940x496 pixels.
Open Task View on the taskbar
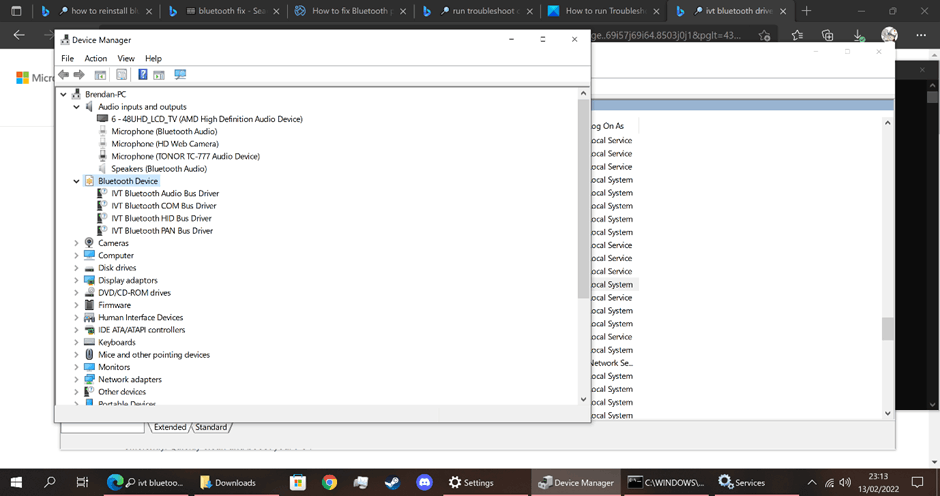82,482
